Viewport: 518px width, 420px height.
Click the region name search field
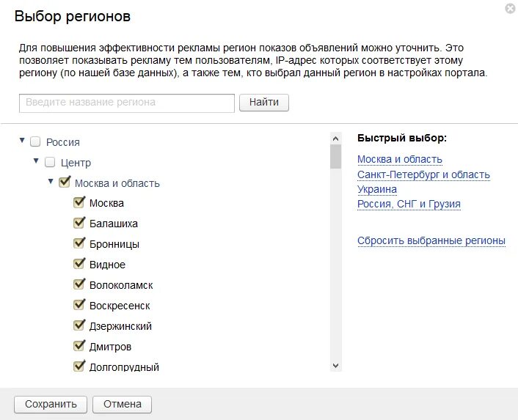127,103
